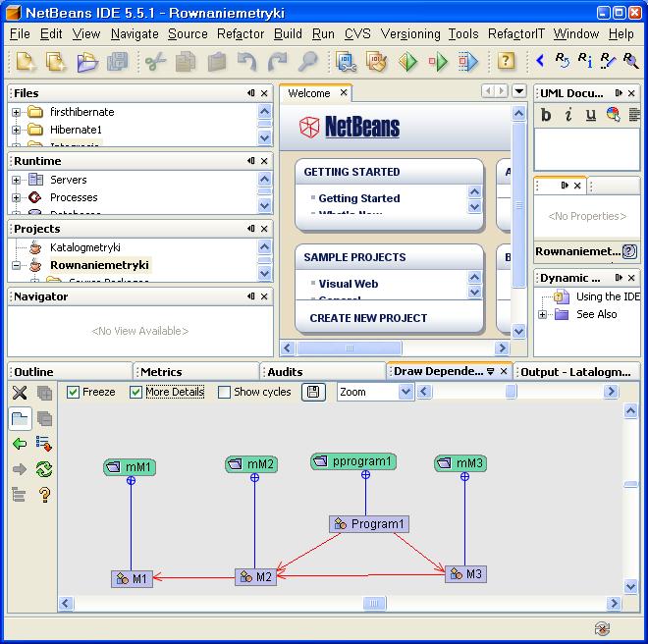Click the green back arrow in dependency toolbar
Screen dimensions: 648x644
[20, 444]
